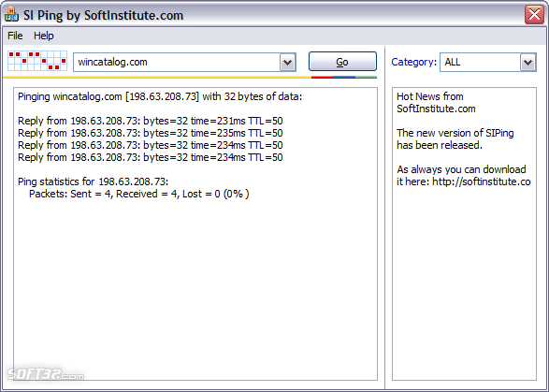Click 'The new version of SIPing' text
Screen dimensions: 549x392
point(455,133)
